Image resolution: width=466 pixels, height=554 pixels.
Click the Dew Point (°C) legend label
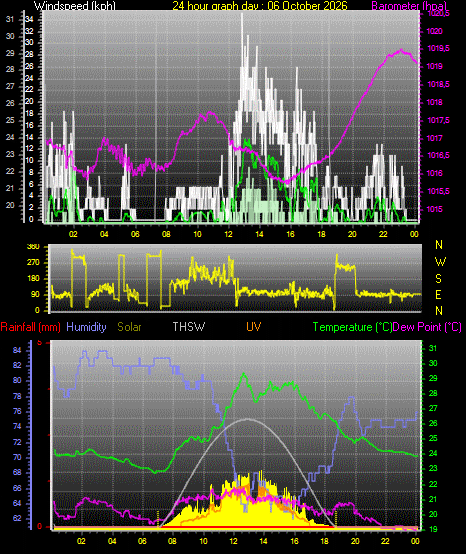pos(427,327)
